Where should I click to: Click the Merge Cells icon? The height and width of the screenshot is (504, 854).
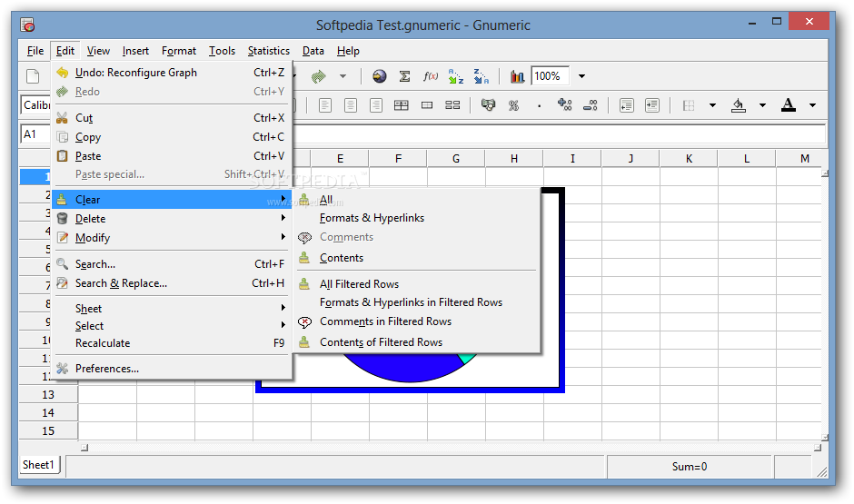coord(427,105)
